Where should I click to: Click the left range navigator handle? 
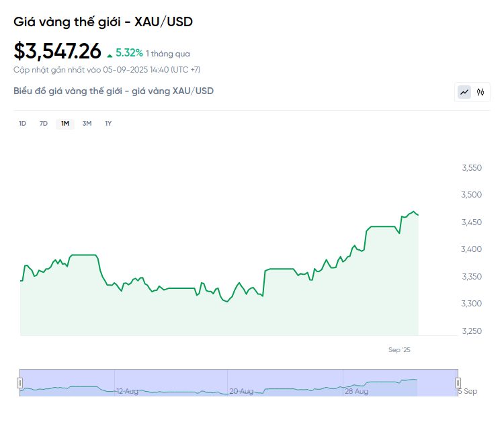coord(19,383)
